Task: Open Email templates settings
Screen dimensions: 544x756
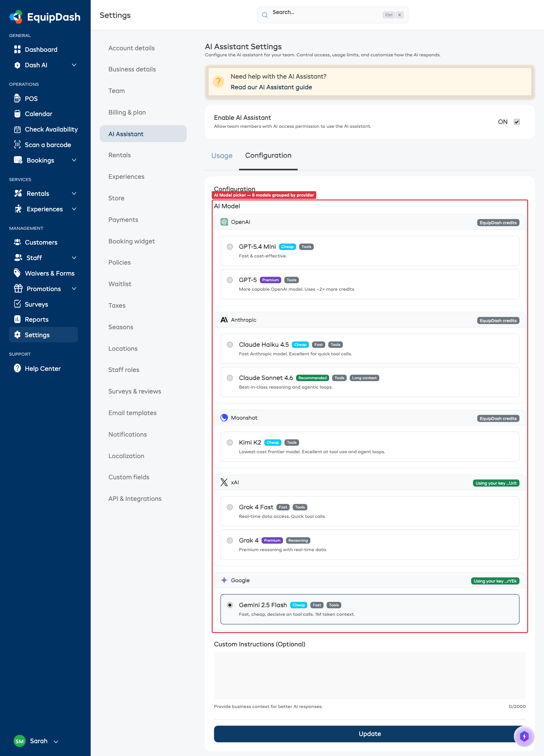Action: 133,413
